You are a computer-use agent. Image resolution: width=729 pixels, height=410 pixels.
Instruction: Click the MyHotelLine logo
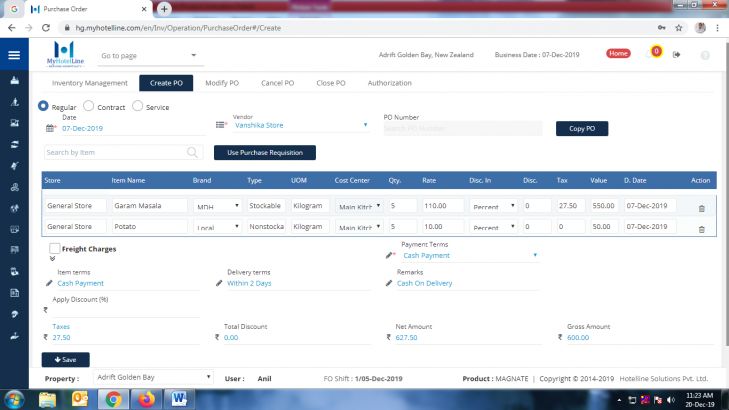[x=64, y=54]
